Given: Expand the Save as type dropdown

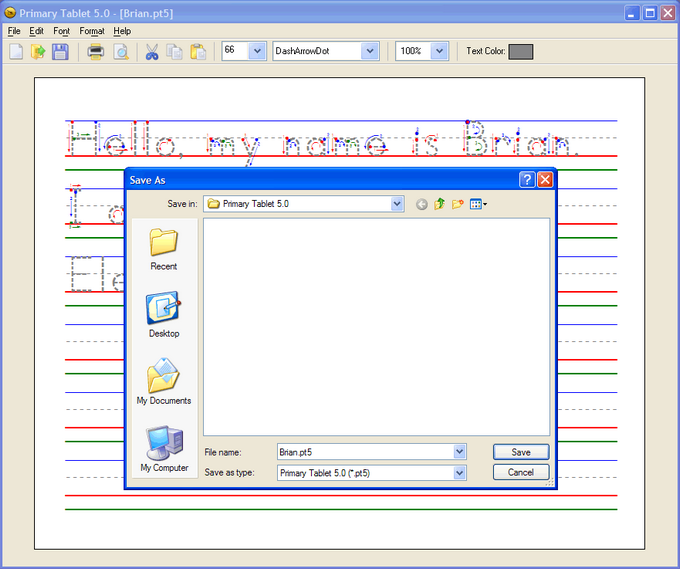Looking at the screenshot, I should click(459, 473).
